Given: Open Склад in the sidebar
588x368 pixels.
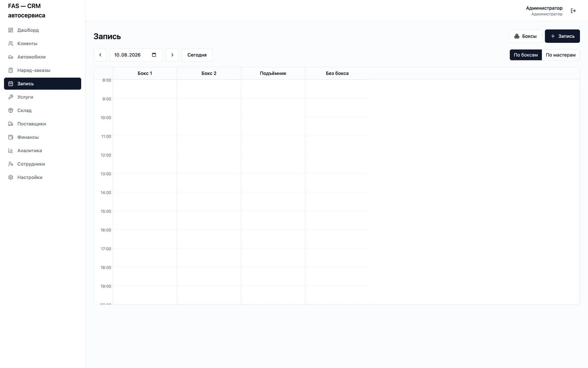Looking at the screenshot, I should point(42,110).
